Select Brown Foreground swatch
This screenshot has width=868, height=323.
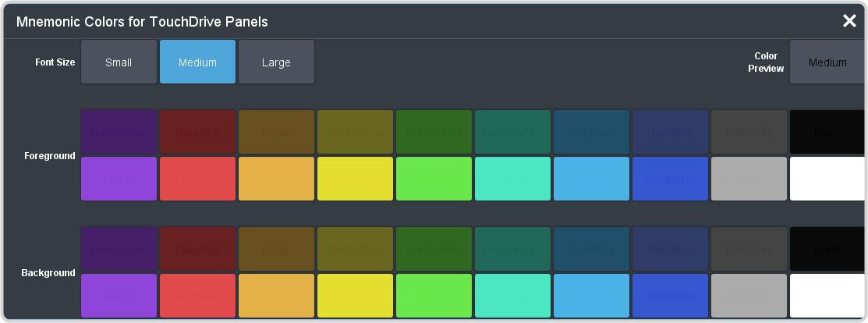coord(276,132)
